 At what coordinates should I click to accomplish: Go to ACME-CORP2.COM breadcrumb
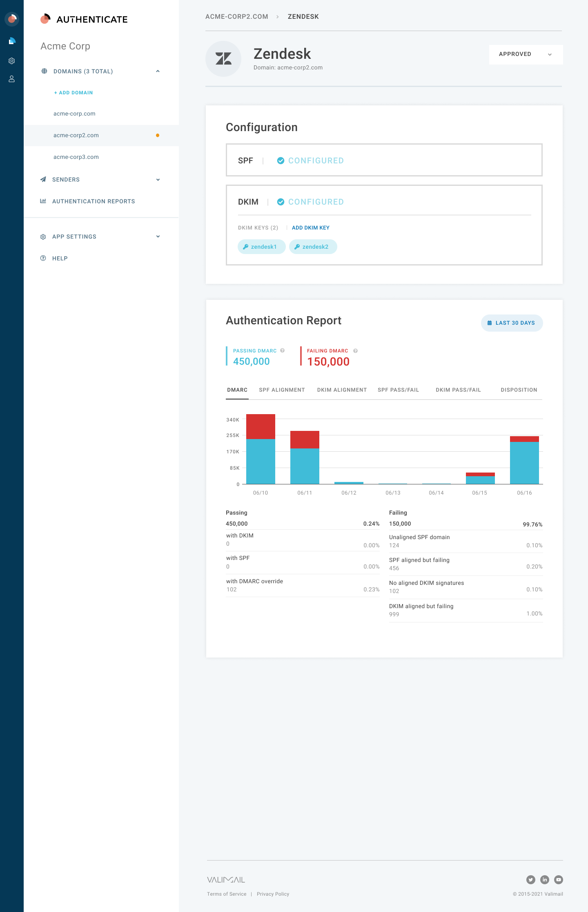(237, 17)
